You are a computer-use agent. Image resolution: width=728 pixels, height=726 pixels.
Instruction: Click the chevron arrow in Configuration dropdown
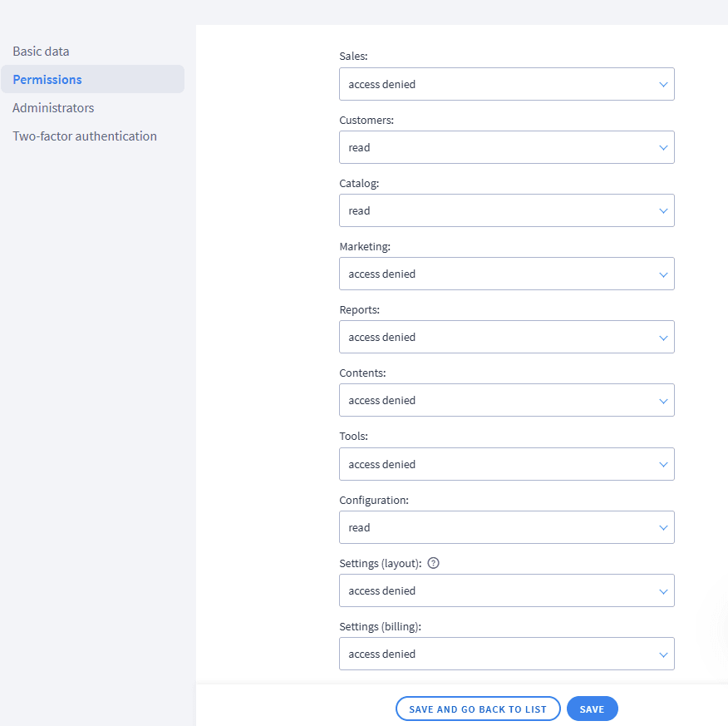pos(663,527)
